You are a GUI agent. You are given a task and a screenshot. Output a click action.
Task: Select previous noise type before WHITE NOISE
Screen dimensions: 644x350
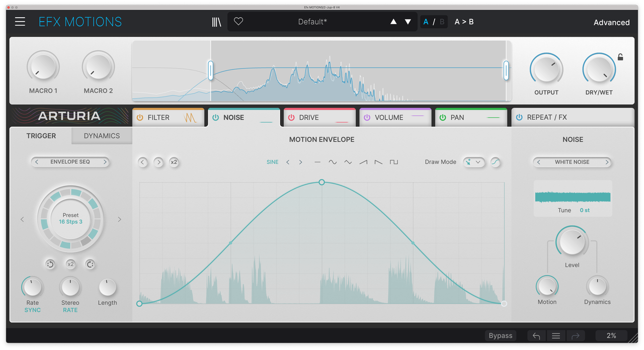click(x=539, y=162)
